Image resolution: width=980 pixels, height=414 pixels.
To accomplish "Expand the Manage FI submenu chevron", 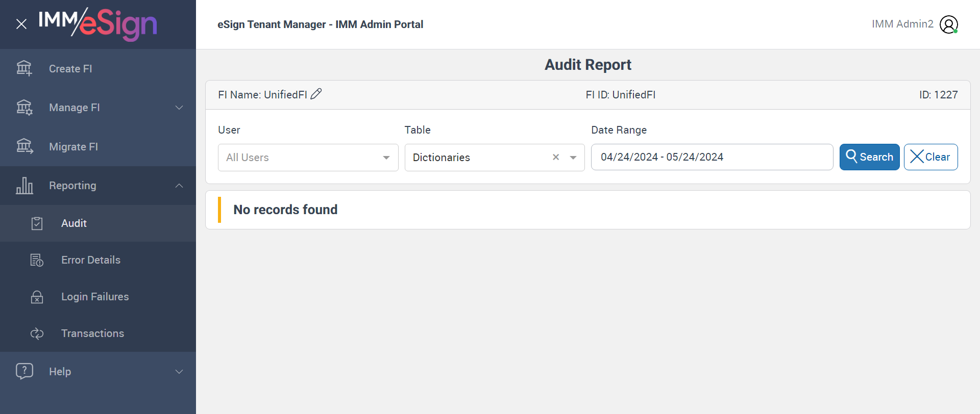I will [179, 108].
